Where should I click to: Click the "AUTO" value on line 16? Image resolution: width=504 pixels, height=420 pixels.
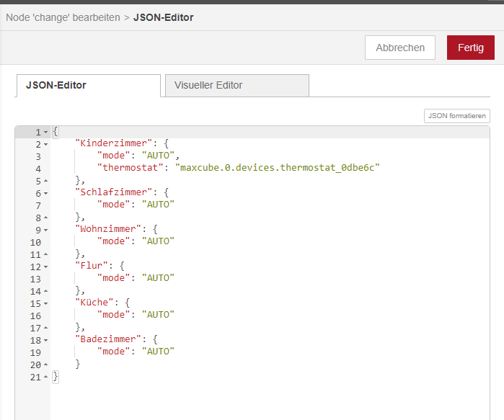click(x=158, y=314)
